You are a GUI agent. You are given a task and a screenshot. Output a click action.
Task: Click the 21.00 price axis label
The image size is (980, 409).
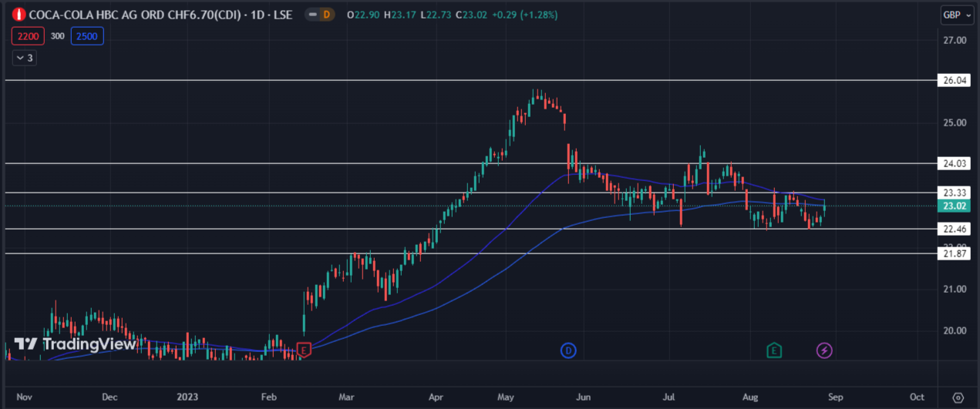(x=954, y=289)
